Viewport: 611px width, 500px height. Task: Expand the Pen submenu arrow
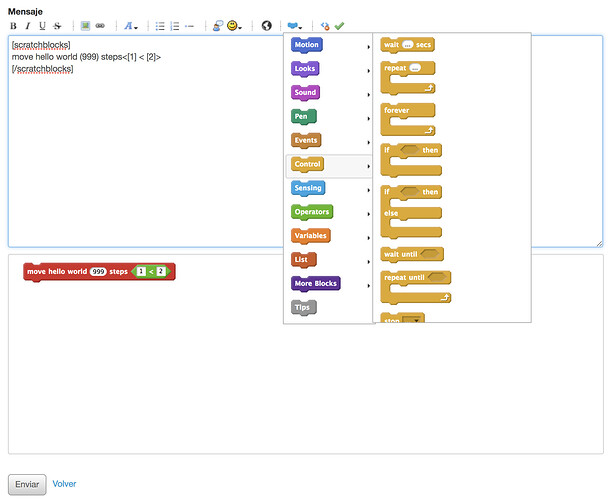pyautogui.click(x=368, y=118)
